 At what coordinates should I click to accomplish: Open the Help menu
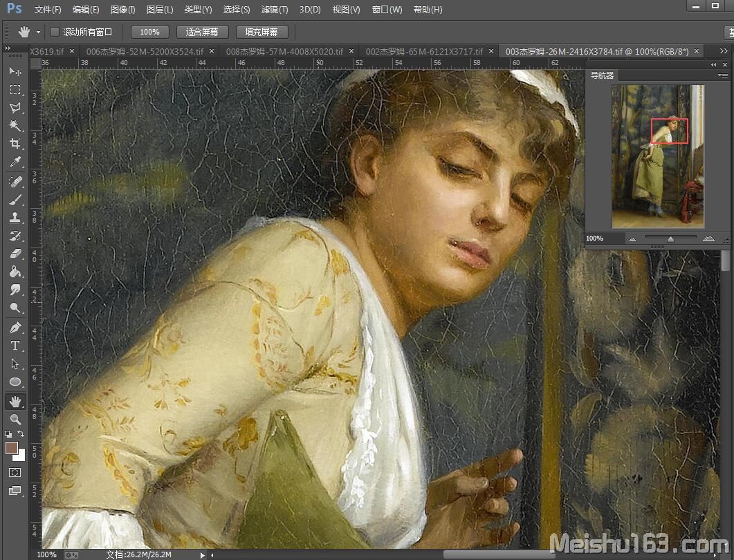(x=428, y=10)
